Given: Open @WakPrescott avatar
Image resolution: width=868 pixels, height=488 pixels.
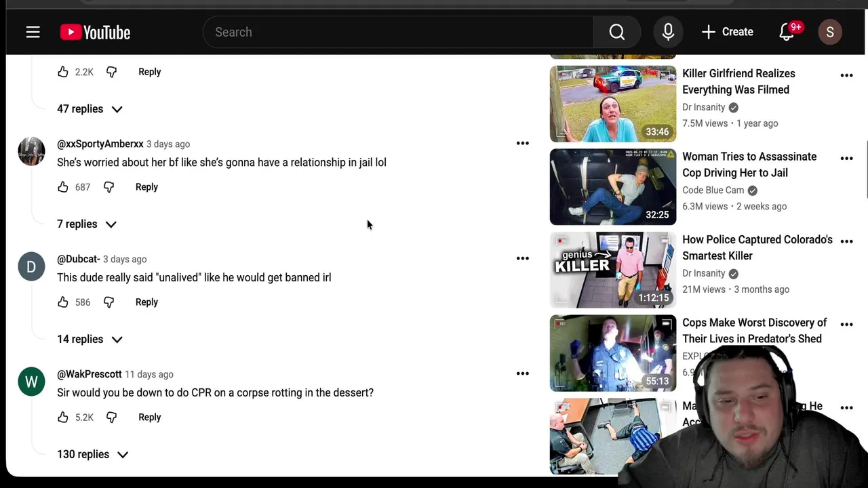Looking at the screenshot, I should point(31,382).
